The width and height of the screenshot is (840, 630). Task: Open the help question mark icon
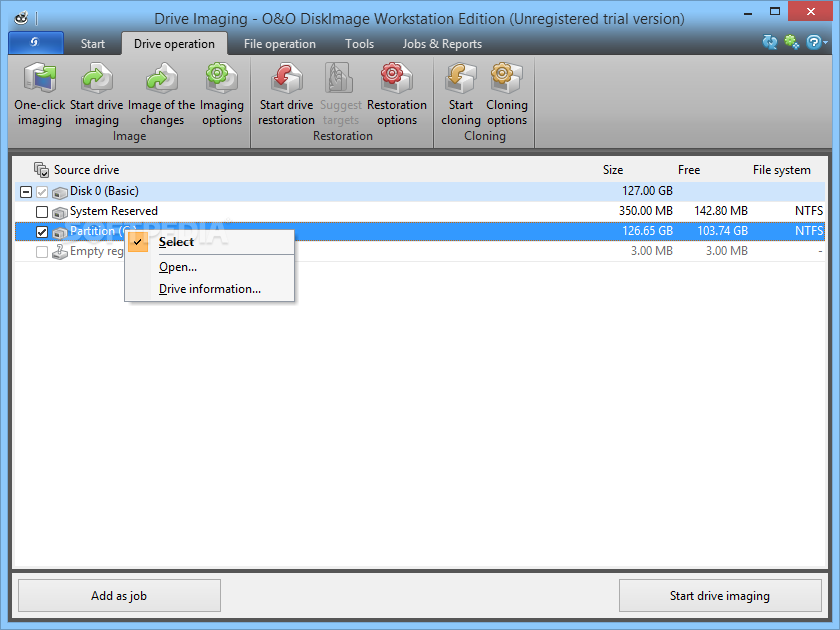813,42
